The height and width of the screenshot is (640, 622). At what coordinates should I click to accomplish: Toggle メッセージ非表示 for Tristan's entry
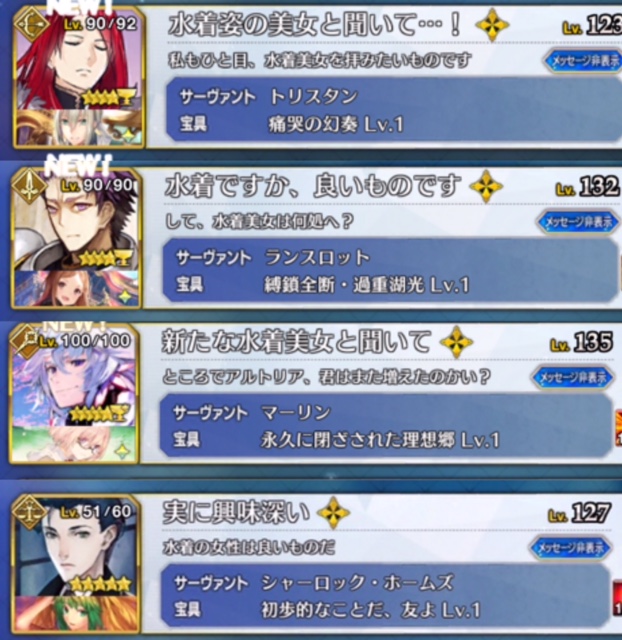[583, 61]
